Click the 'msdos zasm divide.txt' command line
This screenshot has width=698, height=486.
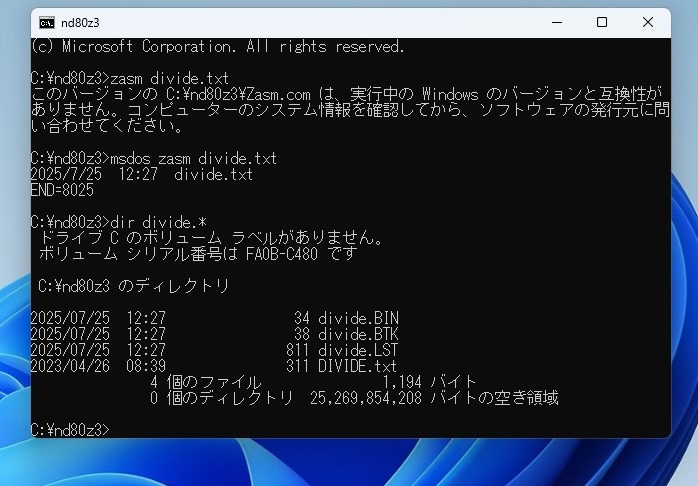154,158
